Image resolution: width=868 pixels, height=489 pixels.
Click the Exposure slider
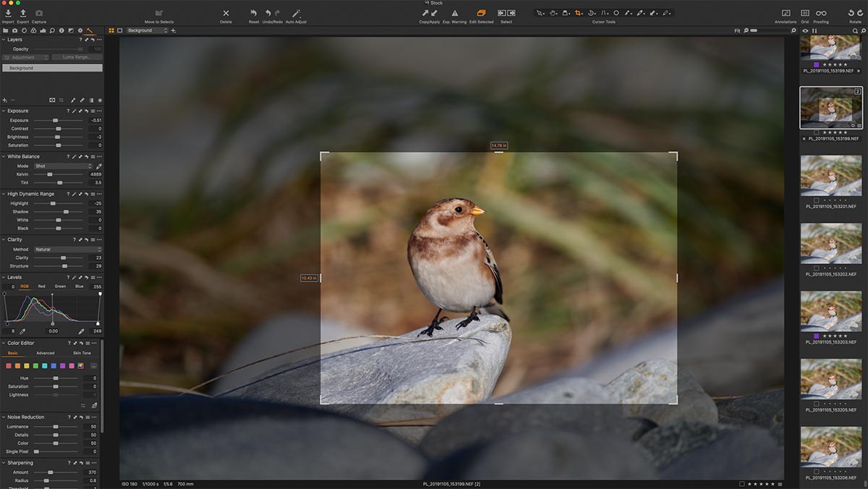click(x=58, y=120)
